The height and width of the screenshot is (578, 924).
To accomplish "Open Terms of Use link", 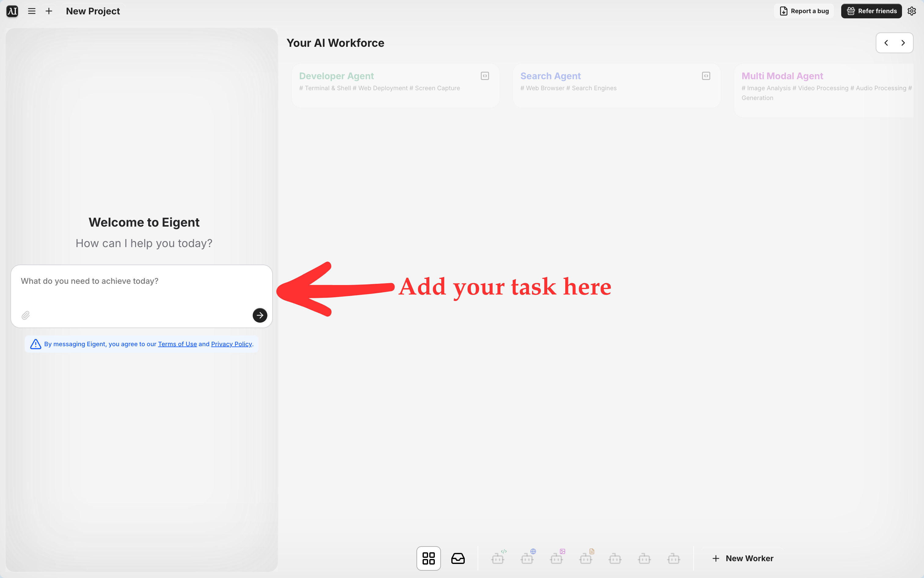I will (178, 344).
